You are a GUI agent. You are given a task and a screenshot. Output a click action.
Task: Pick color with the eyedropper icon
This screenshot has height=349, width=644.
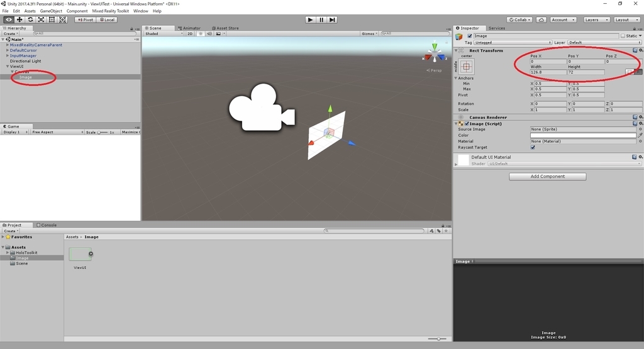click(x=640, y=135)
